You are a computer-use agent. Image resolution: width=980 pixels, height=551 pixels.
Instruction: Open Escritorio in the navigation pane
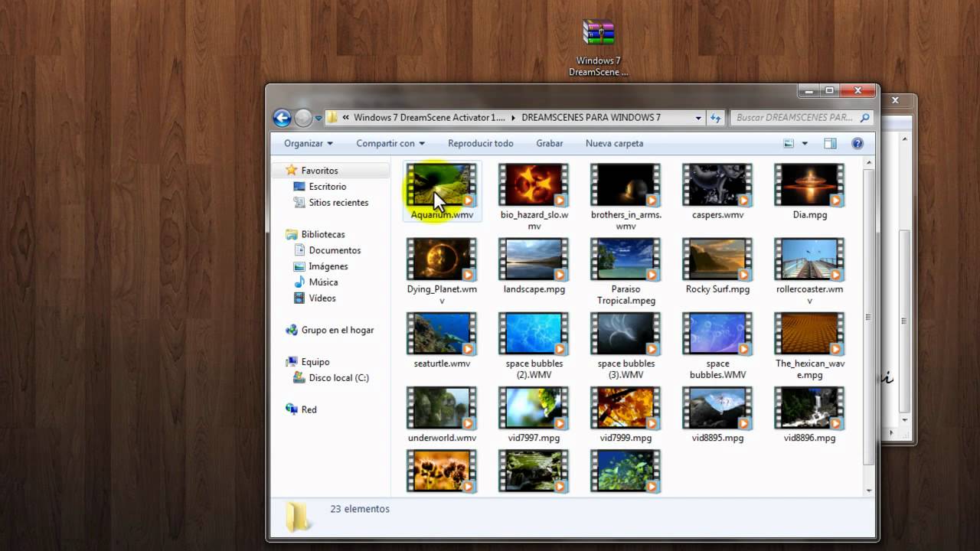click(327, 187)
